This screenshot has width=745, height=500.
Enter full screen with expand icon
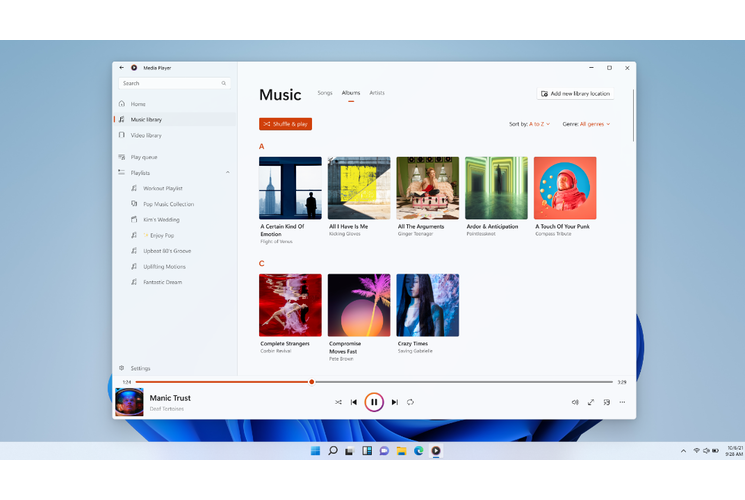click(591, 402)
